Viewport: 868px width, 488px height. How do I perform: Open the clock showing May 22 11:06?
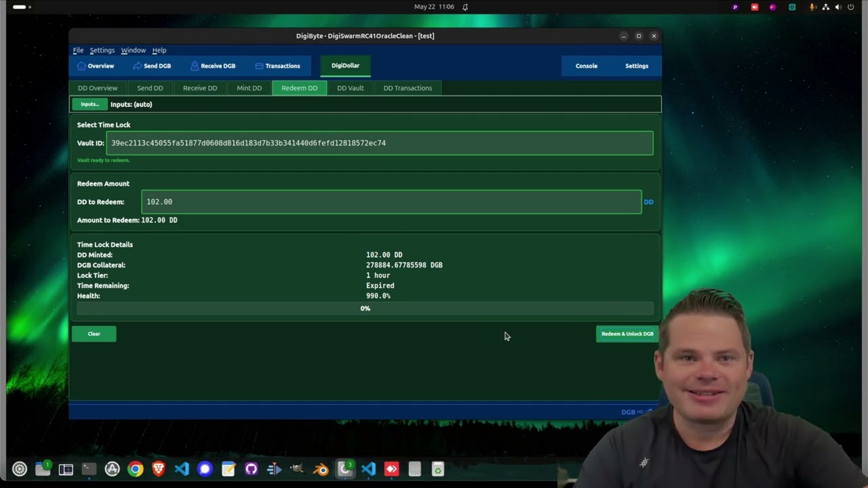(434, 7)
